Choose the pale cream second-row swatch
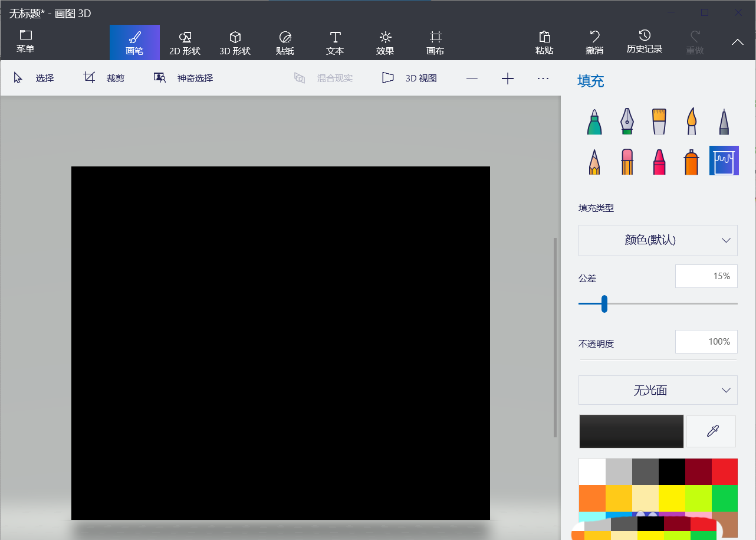This screenshot has width=756, height=540. pyautogui.click(x=645, y=498)
